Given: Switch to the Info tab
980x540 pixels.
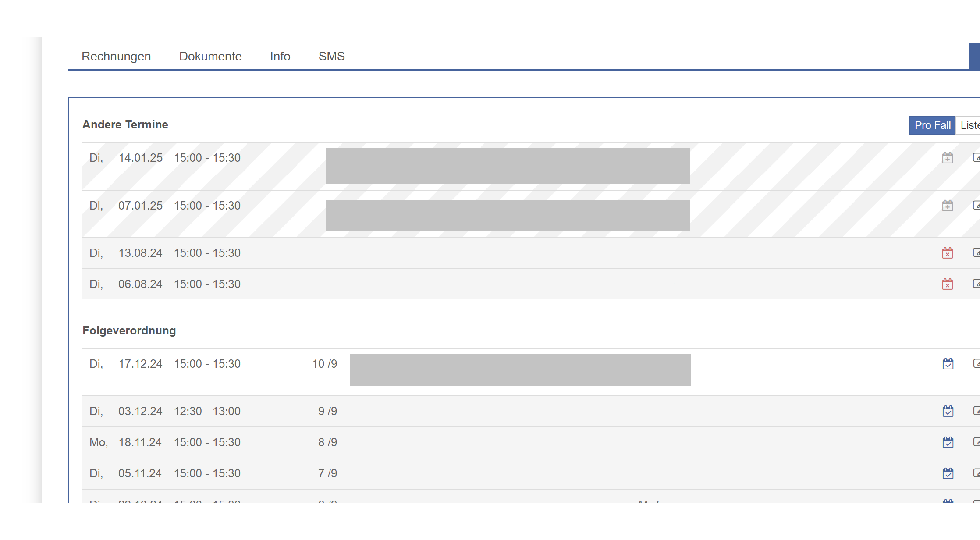Looking at the screenshot, I should pyautogui.click(x=280, y=56).
